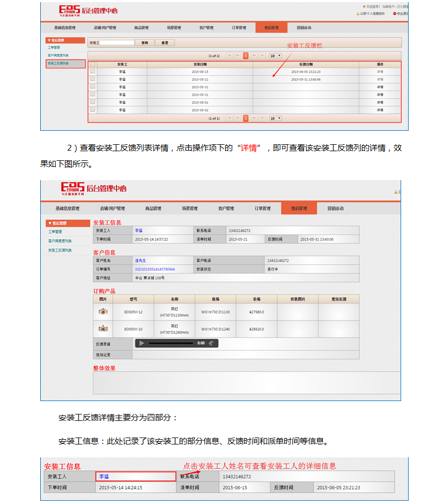Open 详情 for the 2015-05-21 install row
The image size is (429, 504).
point(380,79)
